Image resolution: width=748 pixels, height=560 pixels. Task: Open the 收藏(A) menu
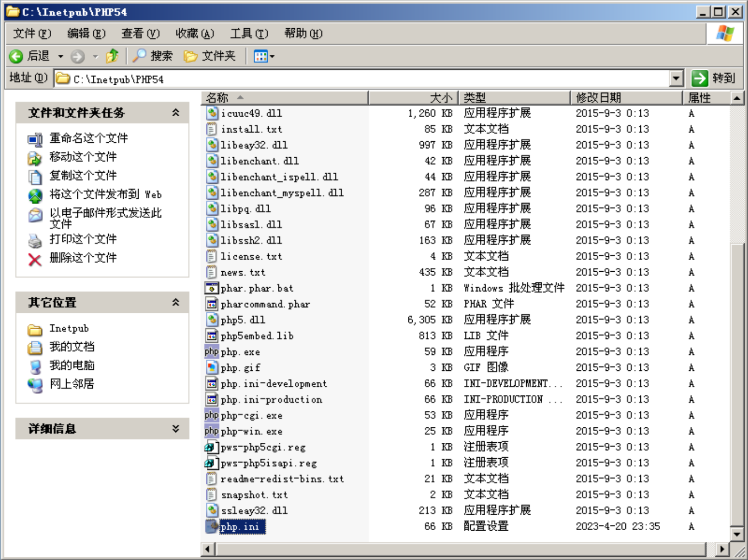(195, 34)
